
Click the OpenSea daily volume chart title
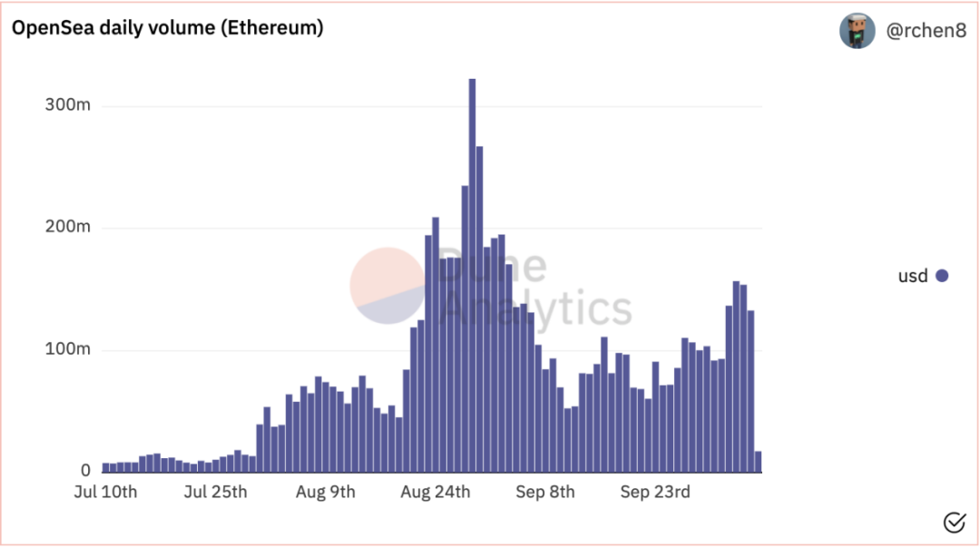coord(168,27)
